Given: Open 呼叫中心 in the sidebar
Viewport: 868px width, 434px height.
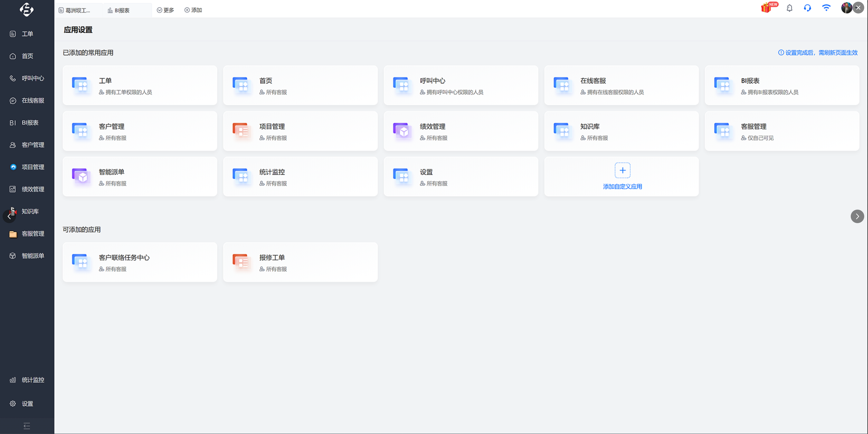Looking at the screenshot, I should (27, 78).
